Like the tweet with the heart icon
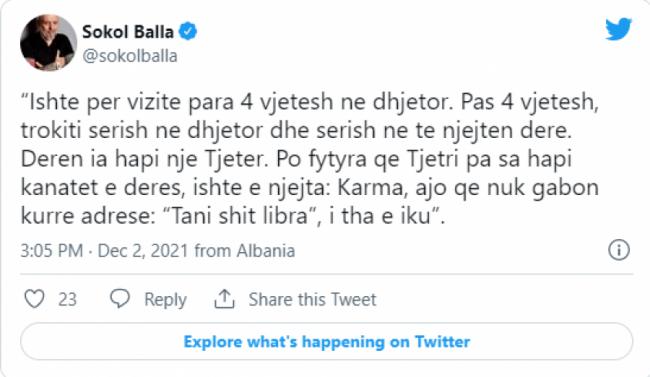Viewport: 650px width, 377px height. coord(34,299)
